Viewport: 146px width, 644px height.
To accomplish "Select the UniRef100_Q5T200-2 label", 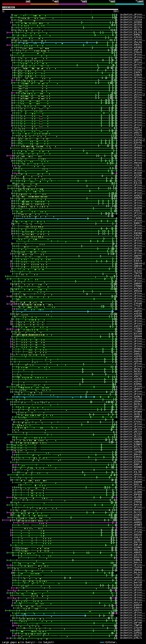I will 132,95.
